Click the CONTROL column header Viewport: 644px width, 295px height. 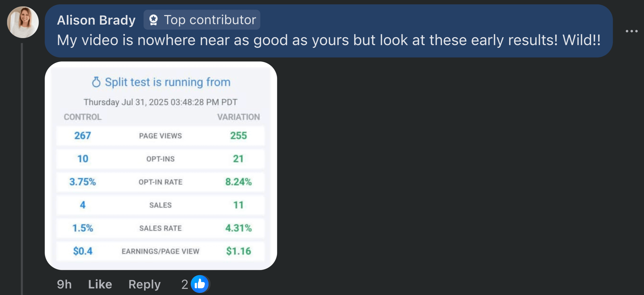pyautogui.click(x=83, y=117)
